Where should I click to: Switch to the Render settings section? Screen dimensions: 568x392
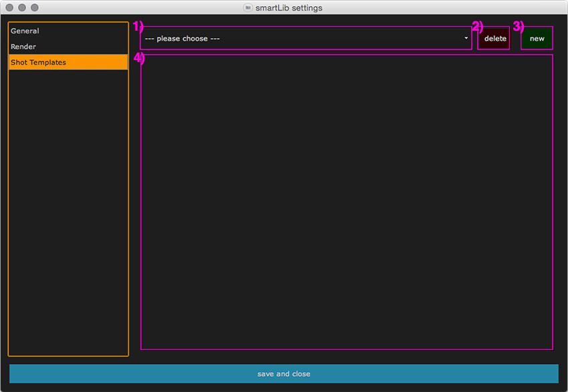point(24,47)
